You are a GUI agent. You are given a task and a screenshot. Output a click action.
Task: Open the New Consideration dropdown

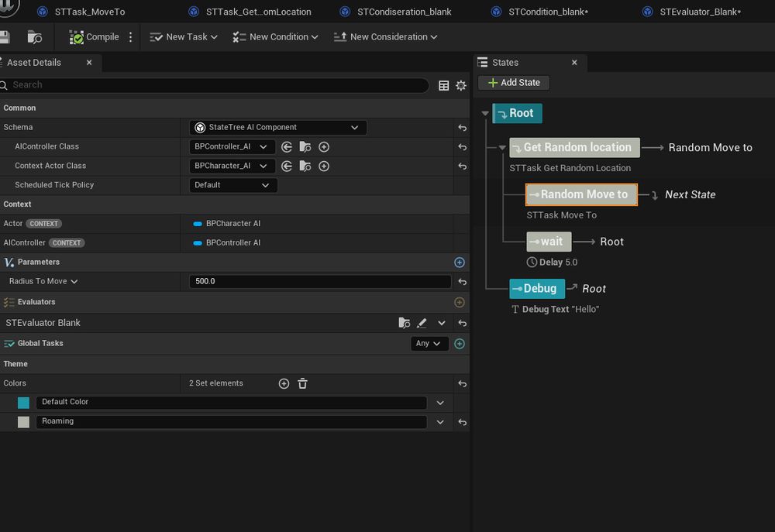[385, 37]
